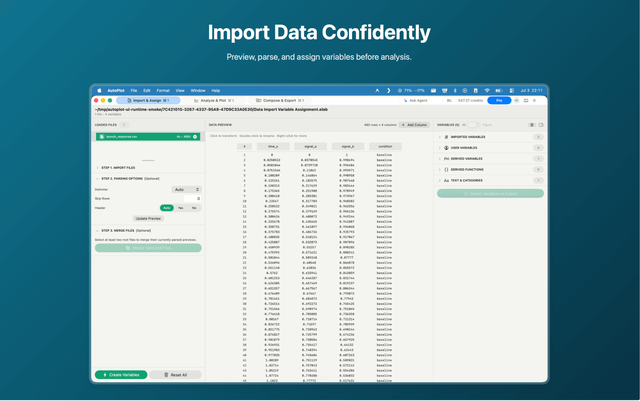Click the Wi-Fi icon in menu bar
The image size is (640, 401).
(x=487, y=91)
